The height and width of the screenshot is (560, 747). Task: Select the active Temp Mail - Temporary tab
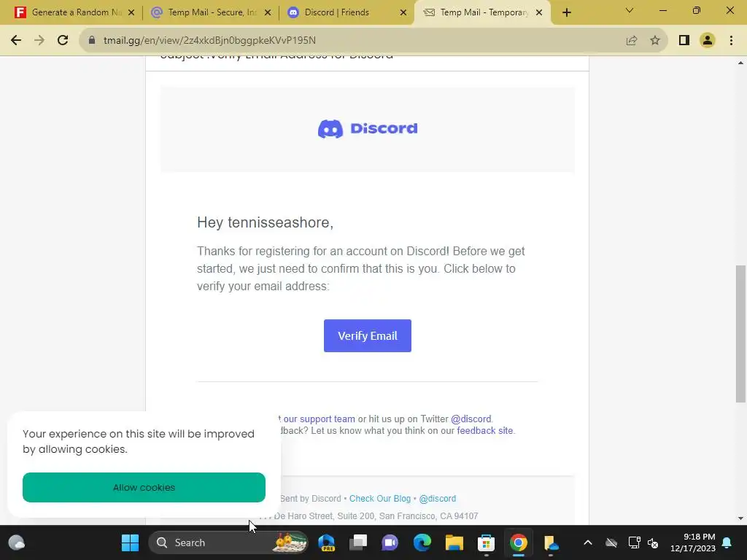point(484,12)
